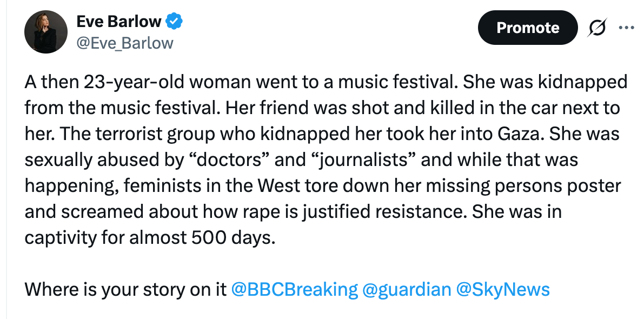
Task: Open the Grok slashed-circle icon
Action: pyautogui.click(x=597, y=28)
